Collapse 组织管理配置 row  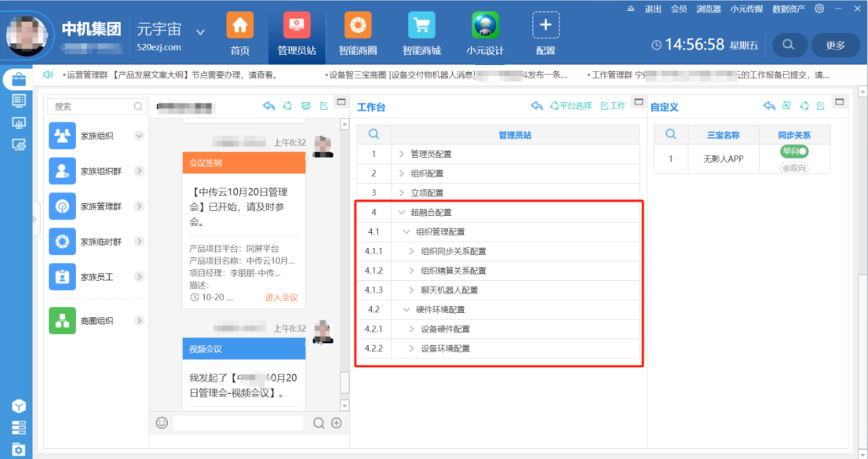click(407, 231)
